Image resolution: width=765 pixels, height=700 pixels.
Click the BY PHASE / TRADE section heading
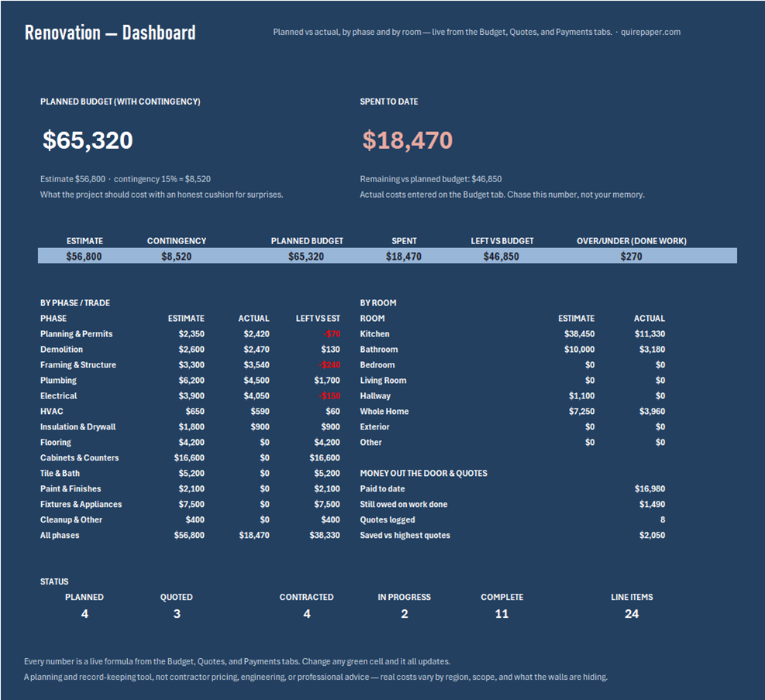[75, 303]
